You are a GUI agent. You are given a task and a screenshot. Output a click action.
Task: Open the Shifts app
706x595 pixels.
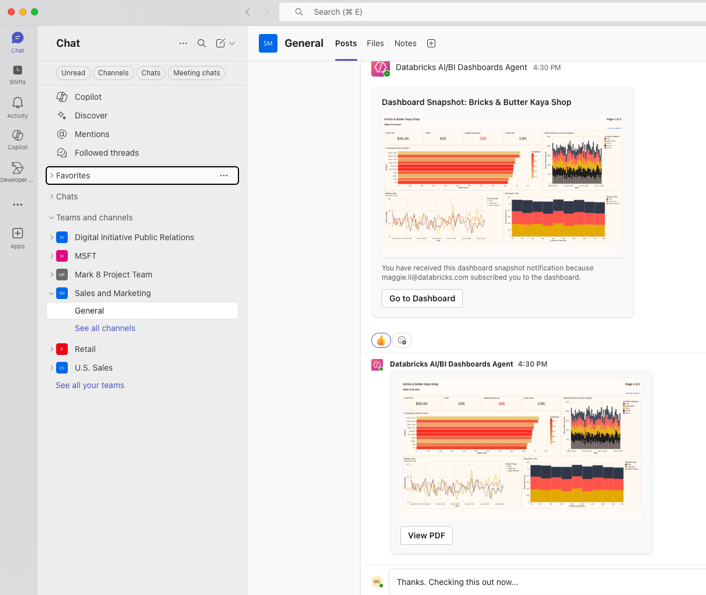[18, 74]
